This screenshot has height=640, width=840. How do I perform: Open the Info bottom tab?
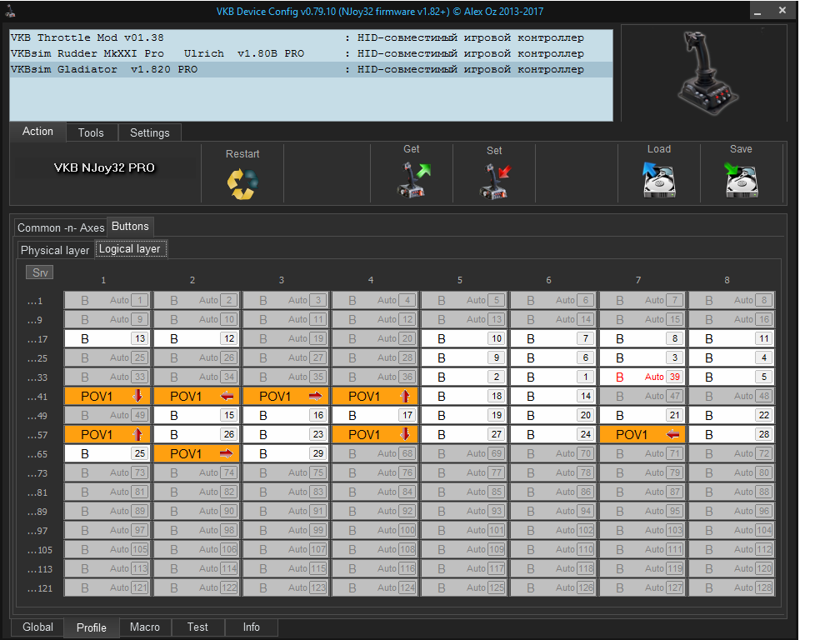(252, 627)
